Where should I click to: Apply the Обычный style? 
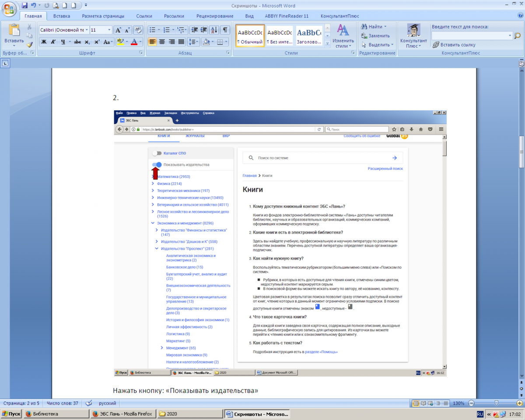click(249, 36)
